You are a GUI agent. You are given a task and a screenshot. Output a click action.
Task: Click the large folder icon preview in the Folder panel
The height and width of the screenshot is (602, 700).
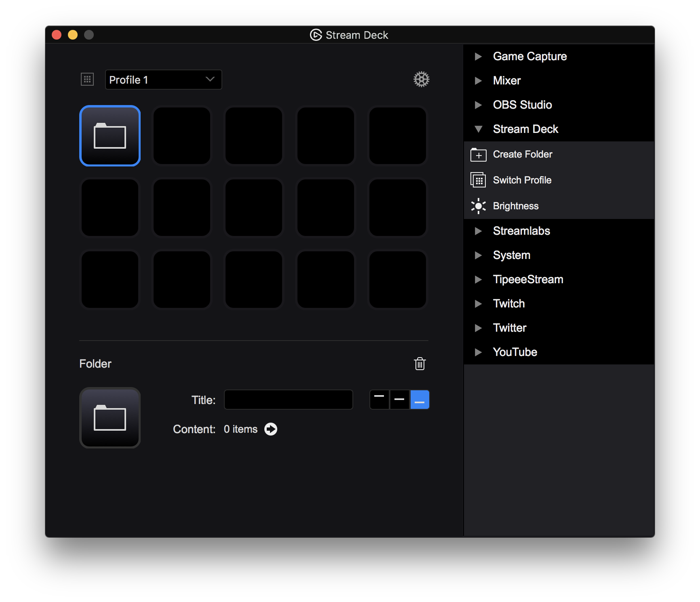[110, 418]
